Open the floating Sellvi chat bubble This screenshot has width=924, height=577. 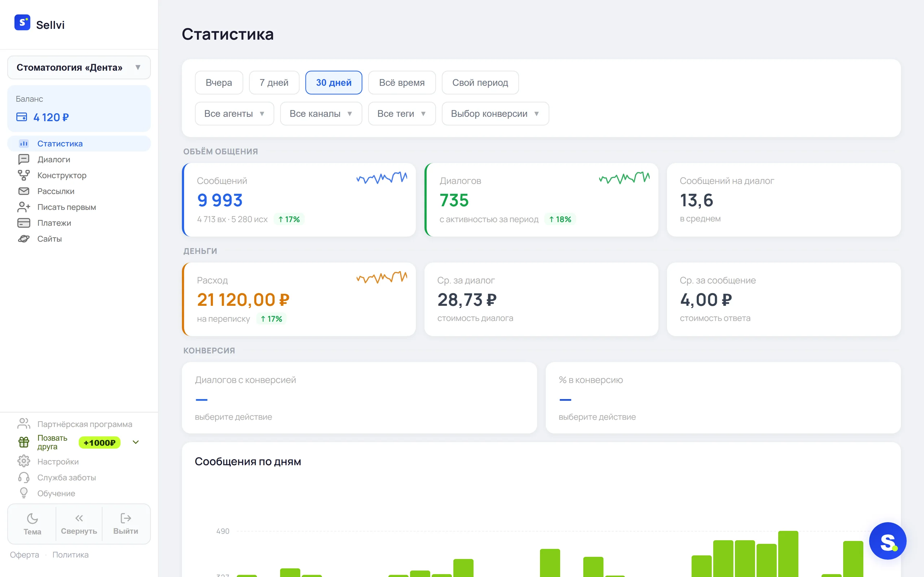887,540
